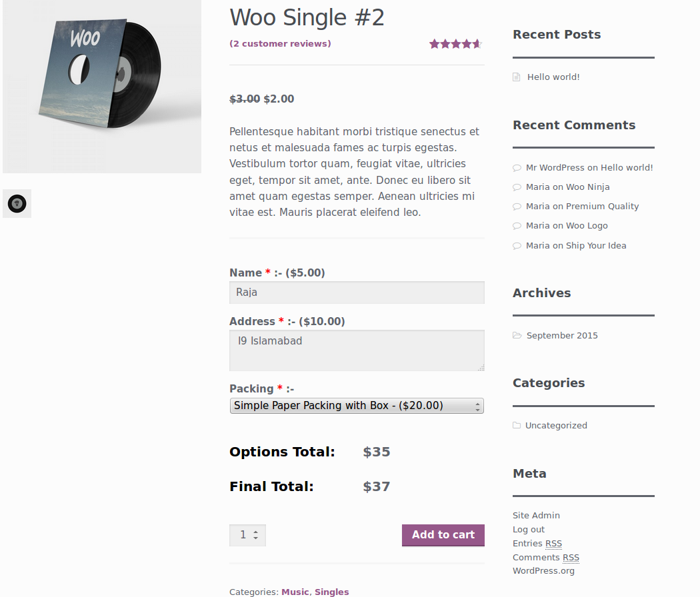
Task: Click the quantity stepper arrows
Action: (255, 535)
